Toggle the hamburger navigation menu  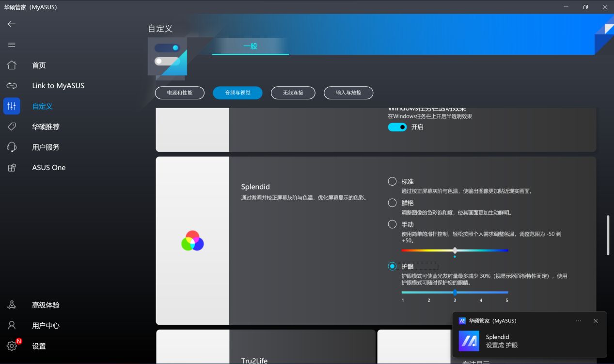click(x=12, y=45)
